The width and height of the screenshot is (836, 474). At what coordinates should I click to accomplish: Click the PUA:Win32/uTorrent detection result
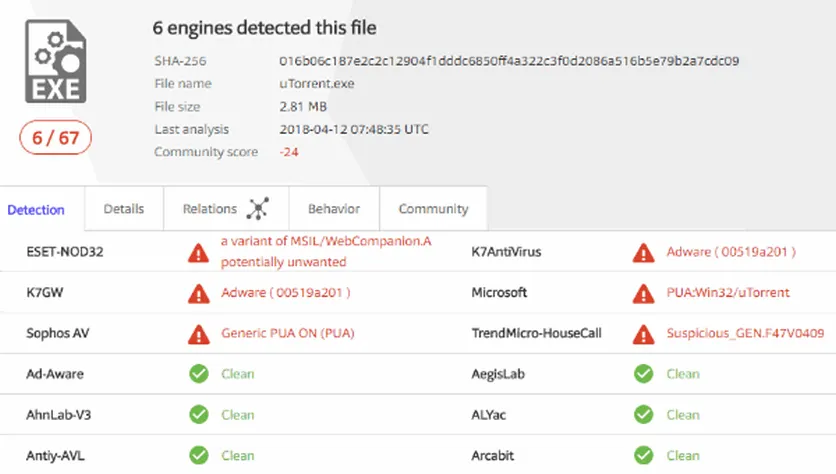[x=728, y=293]
